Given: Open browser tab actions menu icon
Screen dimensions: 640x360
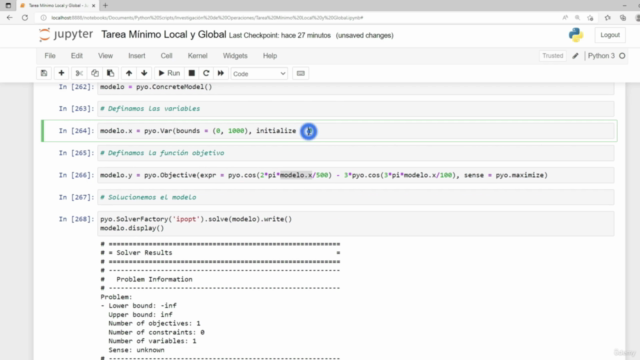Looking at the screenshot, I should (x=8, y=6).
